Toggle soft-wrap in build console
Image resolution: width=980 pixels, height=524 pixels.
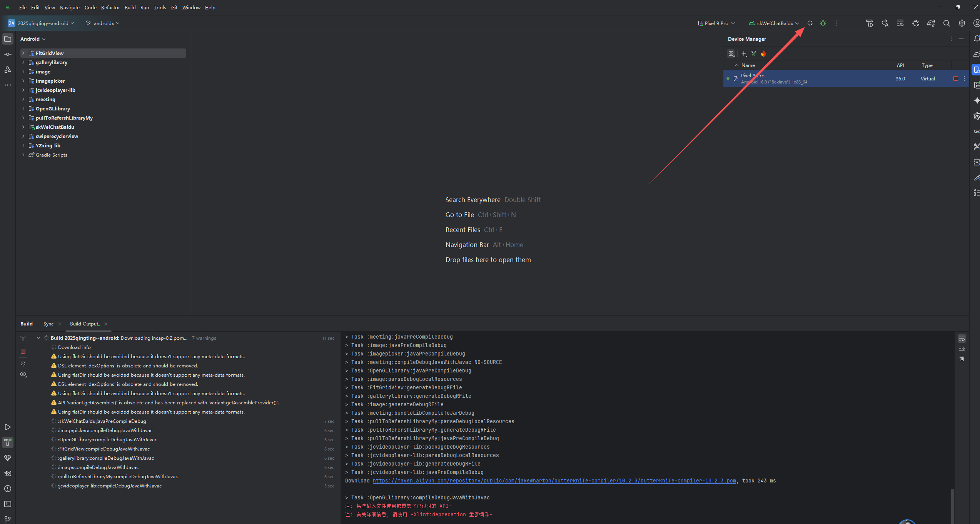tap(962, 339)
